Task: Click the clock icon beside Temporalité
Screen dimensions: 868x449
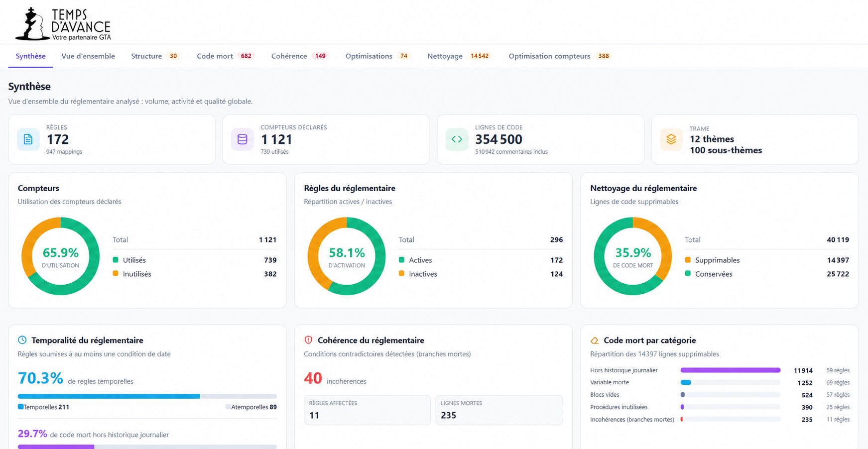Action: (22, 340)
